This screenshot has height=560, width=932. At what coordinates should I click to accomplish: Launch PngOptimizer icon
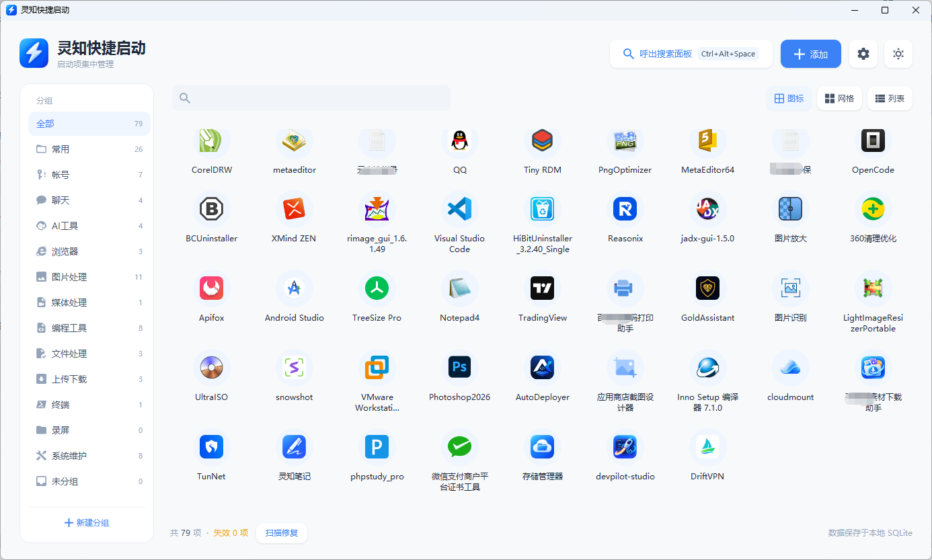click(x=625, y=141)
